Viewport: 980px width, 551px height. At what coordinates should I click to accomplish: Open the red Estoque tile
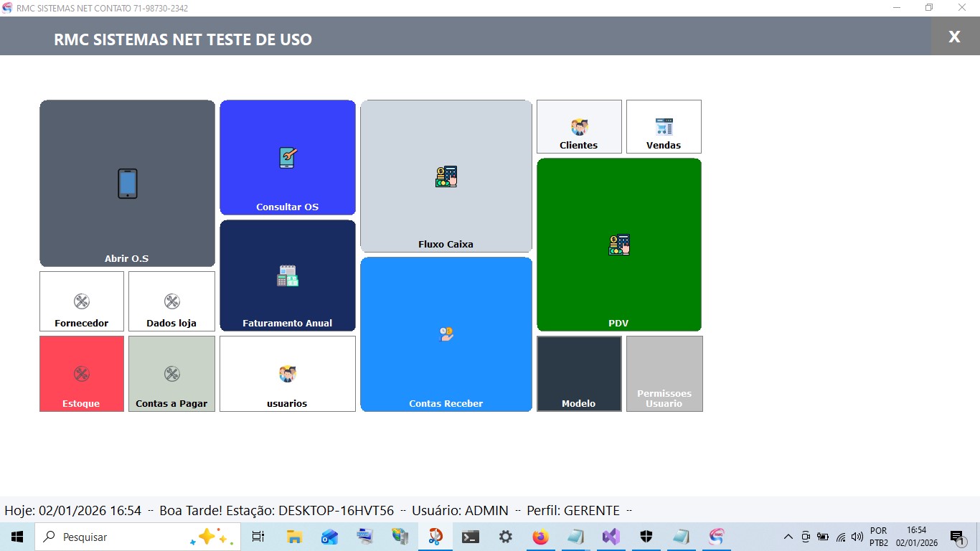[81, 374]
